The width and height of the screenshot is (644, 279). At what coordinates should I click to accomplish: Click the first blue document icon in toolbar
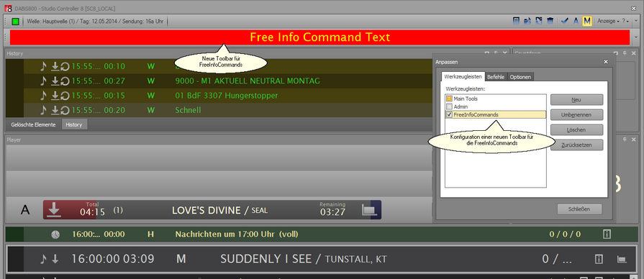pos(517,21)
